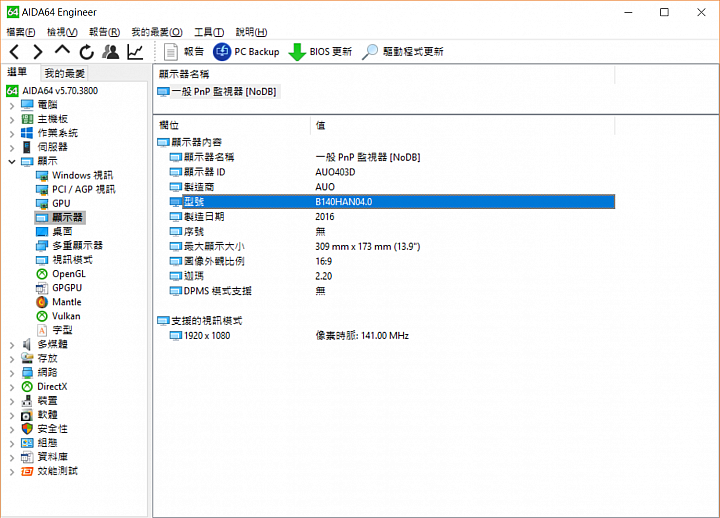Click the 多媒體 speaker icon
Screen dimensions: 720x518
pos(27,344)
